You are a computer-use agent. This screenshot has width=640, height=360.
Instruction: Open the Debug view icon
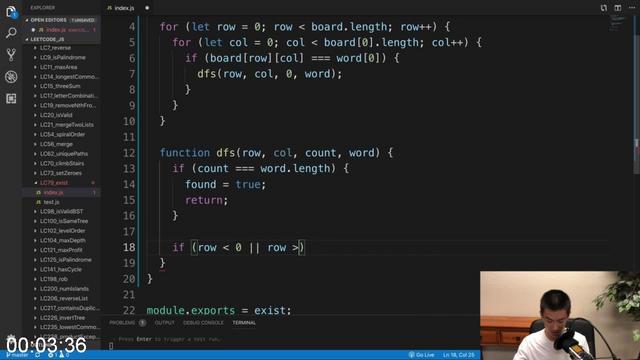point(11,77)
